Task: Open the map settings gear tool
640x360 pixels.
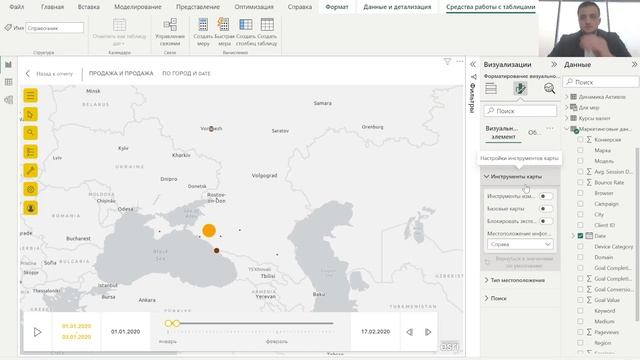Action: pyautogui.click(x=30, y=189)
